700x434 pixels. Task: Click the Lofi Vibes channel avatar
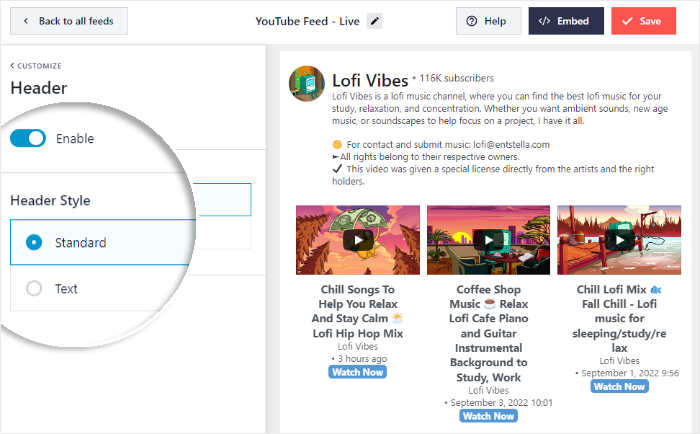tap(305, 84)
